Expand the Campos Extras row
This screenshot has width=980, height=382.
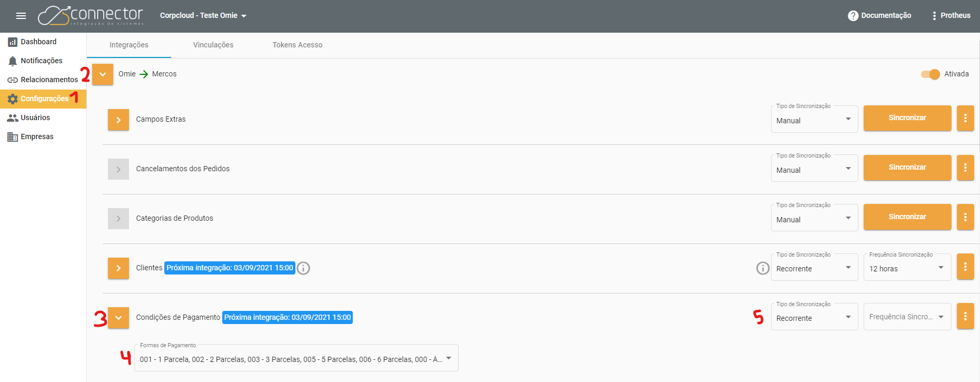coord(118,120)
